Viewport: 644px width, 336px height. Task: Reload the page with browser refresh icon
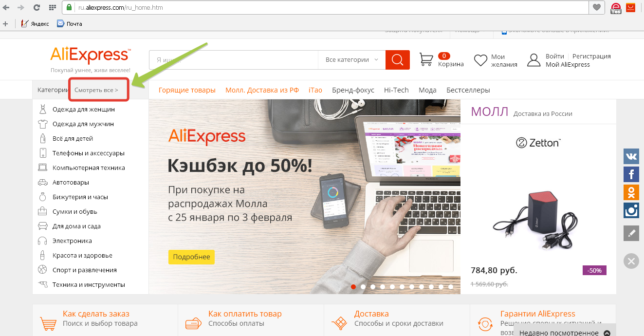pos(37,7)
